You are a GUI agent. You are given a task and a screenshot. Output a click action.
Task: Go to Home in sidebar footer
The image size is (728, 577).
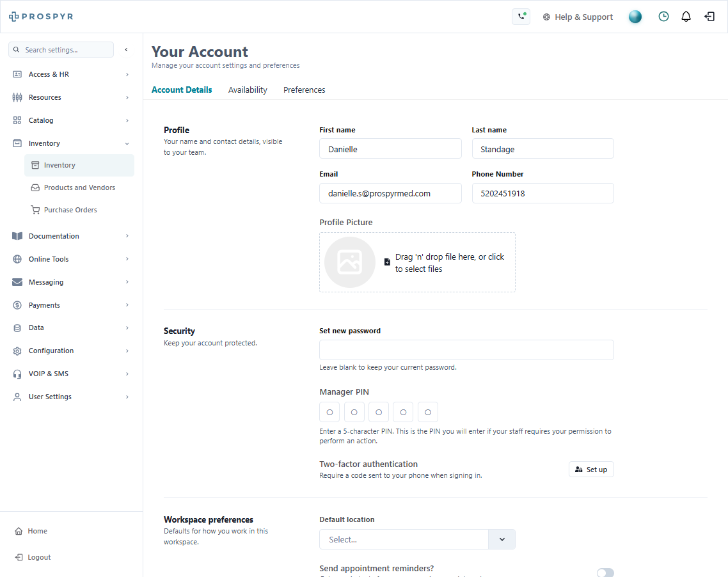tap(31, 531)
